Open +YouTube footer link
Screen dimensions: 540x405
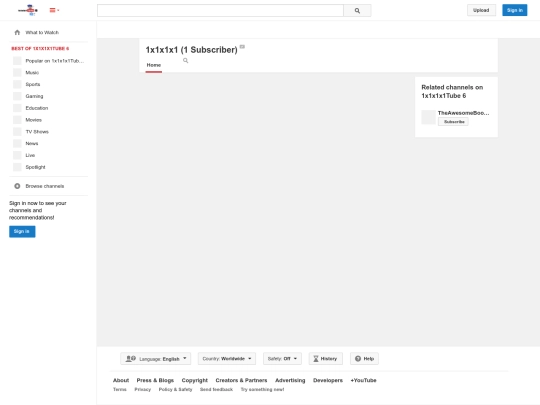pyautogui.click(x=363, y=380)
